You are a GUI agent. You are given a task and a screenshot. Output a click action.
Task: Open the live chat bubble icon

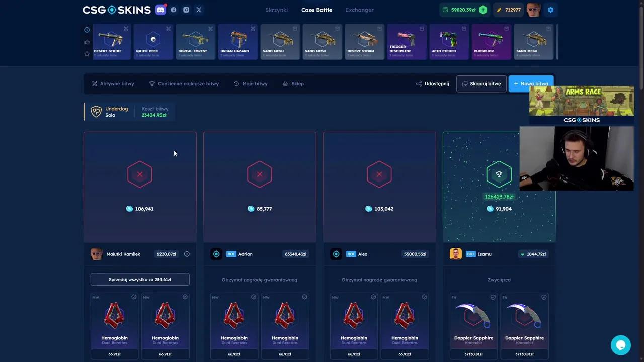tap(620, 345)
